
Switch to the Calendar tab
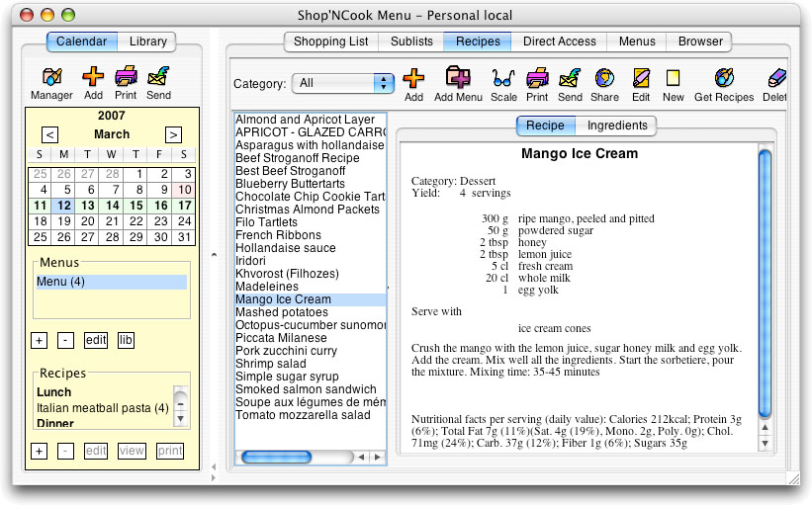pos(82,42)
